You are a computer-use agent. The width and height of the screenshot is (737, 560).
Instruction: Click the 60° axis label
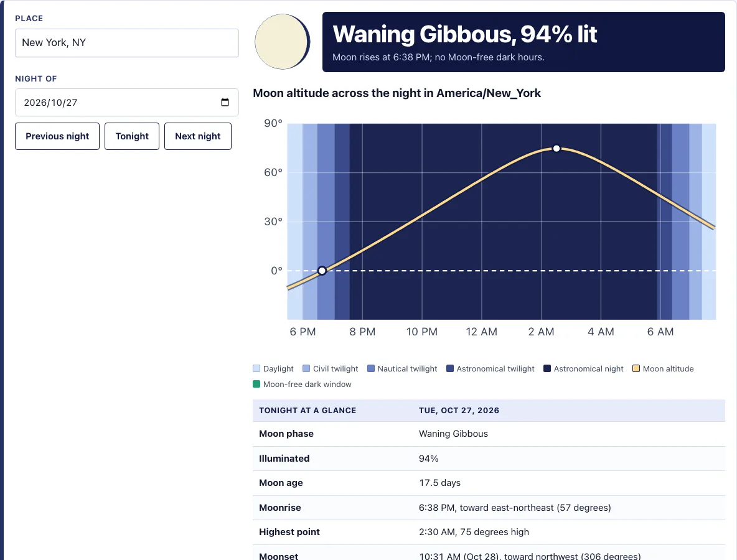(x=273, y=172)
